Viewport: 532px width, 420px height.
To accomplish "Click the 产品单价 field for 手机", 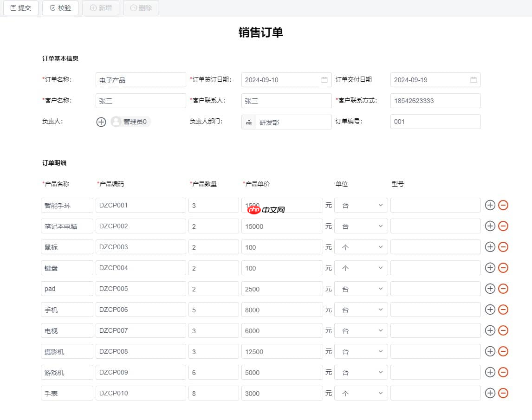I will (x=281, y=309).
